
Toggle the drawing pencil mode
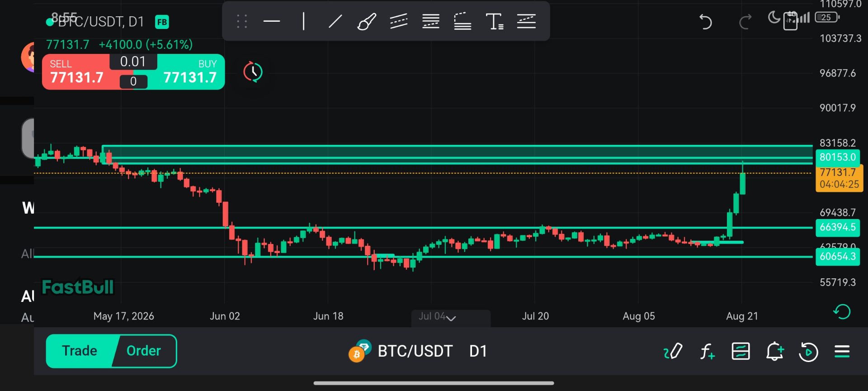(673, 351)
